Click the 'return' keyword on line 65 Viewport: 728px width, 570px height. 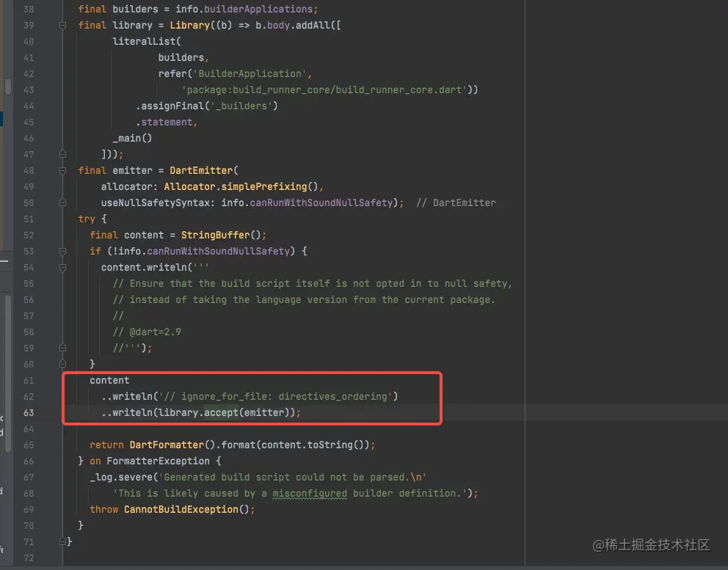click(107, 445)
